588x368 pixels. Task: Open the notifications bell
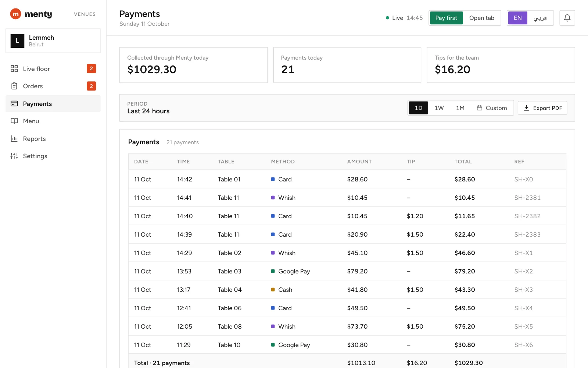[567, 18]
